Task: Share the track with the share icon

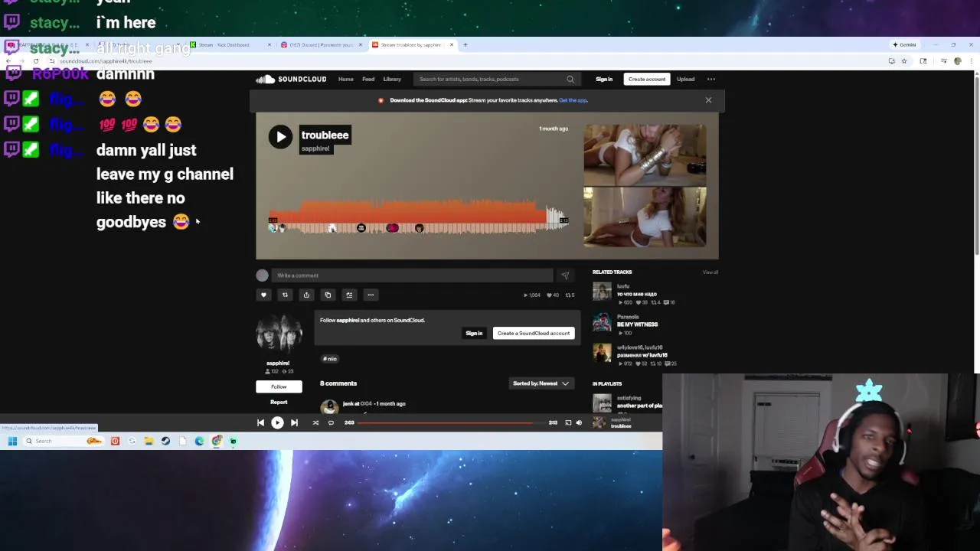Action: [306, 295]
